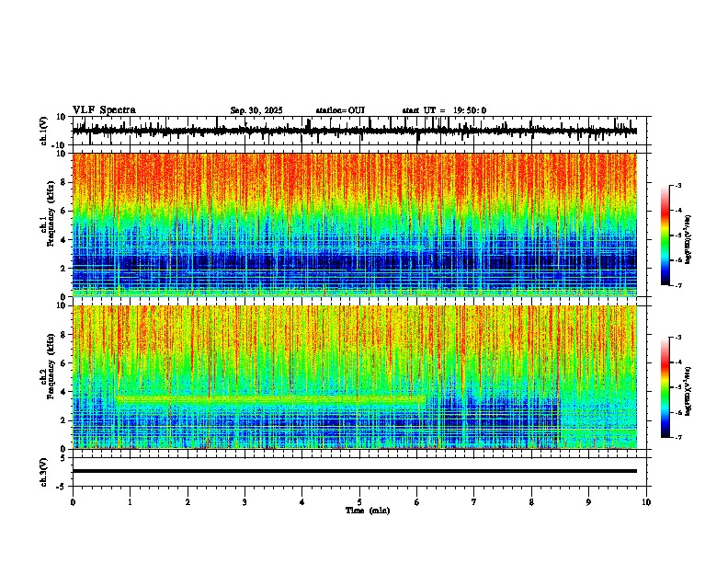This screenshot has width=728, height=563.
Task: Click the ch.3 flat black voltage trace
Action: (354, 471)
